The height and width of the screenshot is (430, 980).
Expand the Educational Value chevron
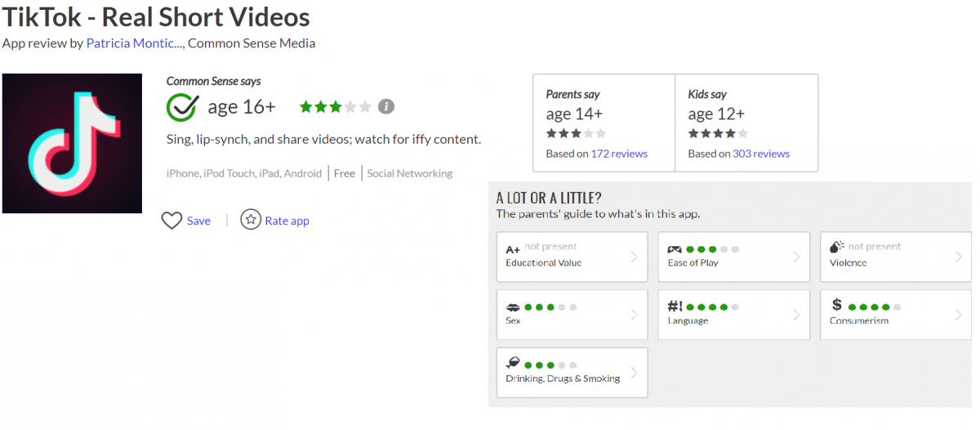click(x=635, y=257)
